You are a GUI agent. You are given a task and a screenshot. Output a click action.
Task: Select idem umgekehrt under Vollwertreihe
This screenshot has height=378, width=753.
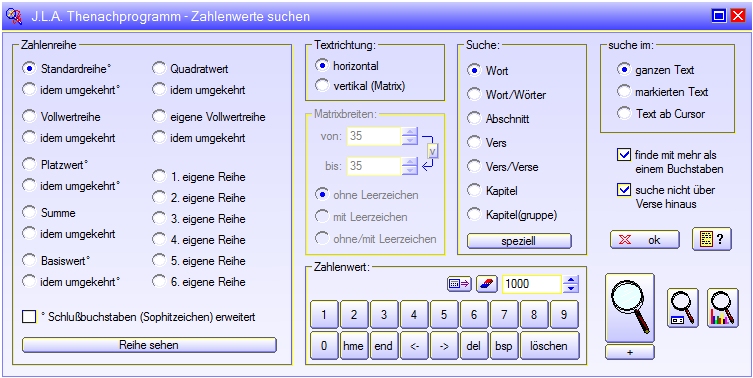30,137
